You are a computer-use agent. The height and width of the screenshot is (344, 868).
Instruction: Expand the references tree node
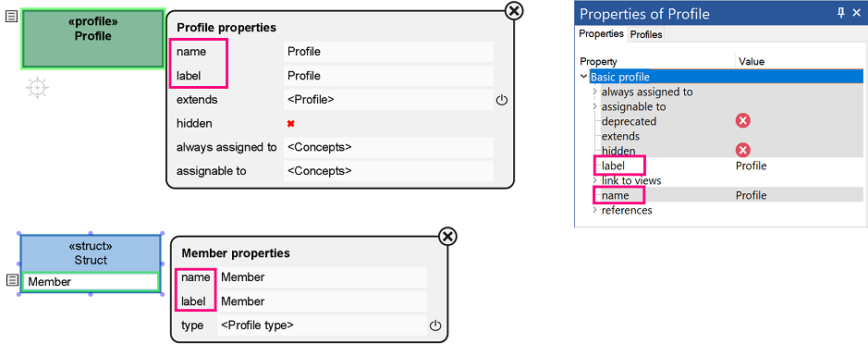coord(595,211)
